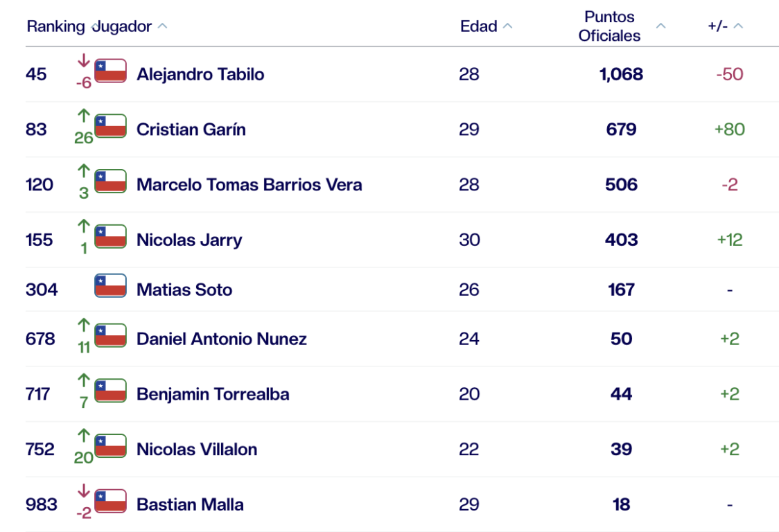The height and width of the screenshot is (532, 779).
Task: Click the flag beside Daniel Antonio Nunez
Action: tap(110, 336)
